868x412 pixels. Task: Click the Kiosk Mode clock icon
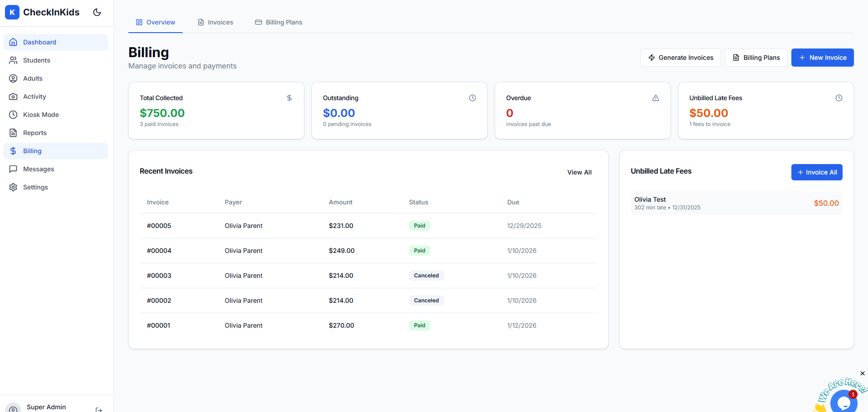[13, 115]
